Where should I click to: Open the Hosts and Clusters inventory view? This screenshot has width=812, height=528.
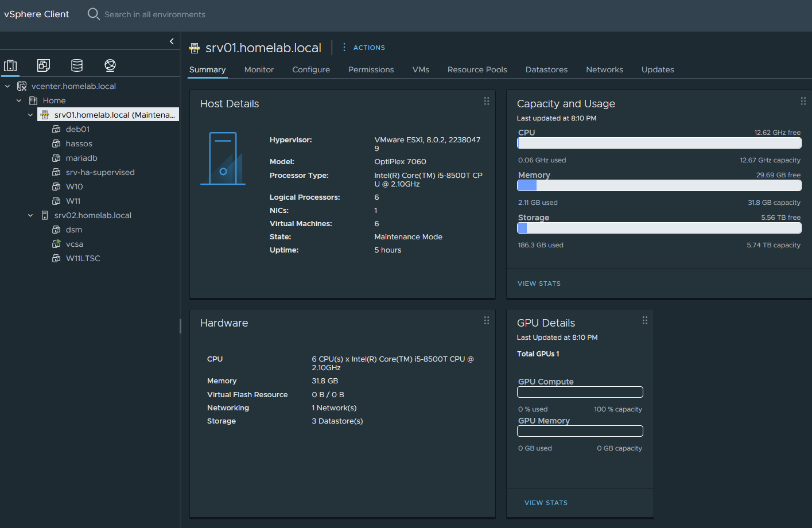pyautogui.click(x=10, y=65)
